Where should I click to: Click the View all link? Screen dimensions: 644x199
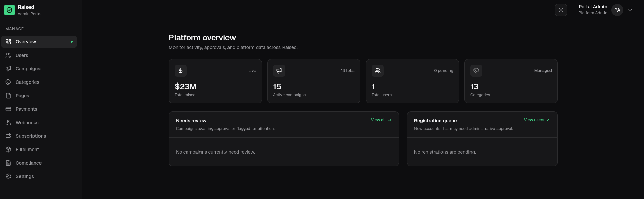[381, 120]
